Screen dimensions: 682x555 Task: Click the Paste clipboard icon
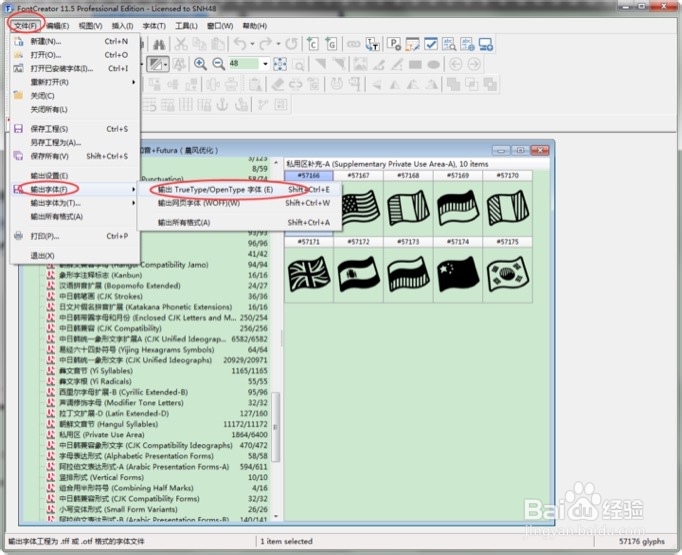click(218, 44)
